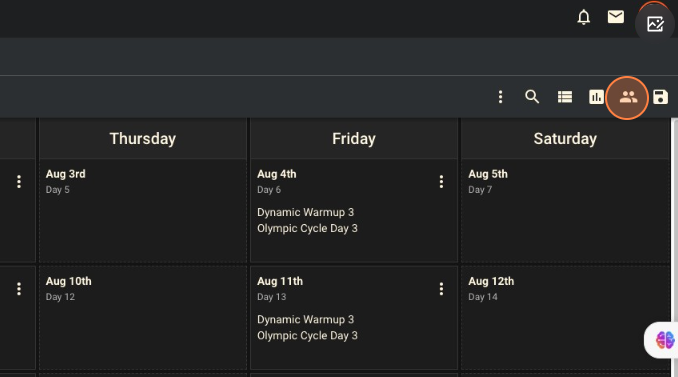678x377 pixels.
Task: Open Aug 4th day options menu
Action: pyautogui.click(x=441, y=181)
